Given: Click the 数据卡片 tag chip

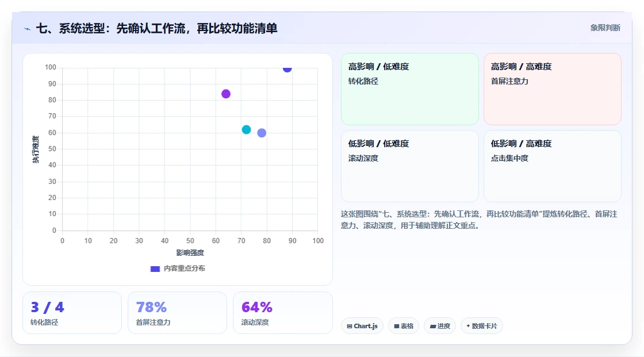Looking at the screenshot, I should tap(482, 326).
